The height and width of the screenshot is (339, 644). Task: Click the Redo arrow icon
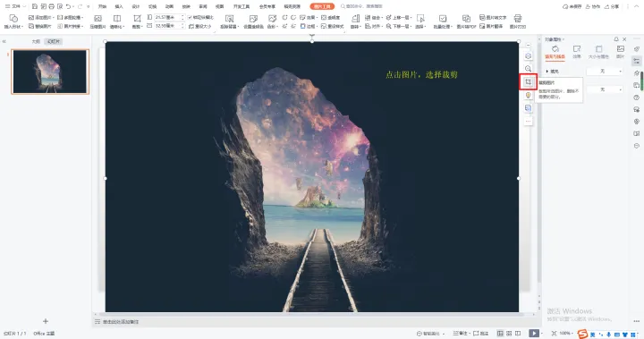point(80,6)
